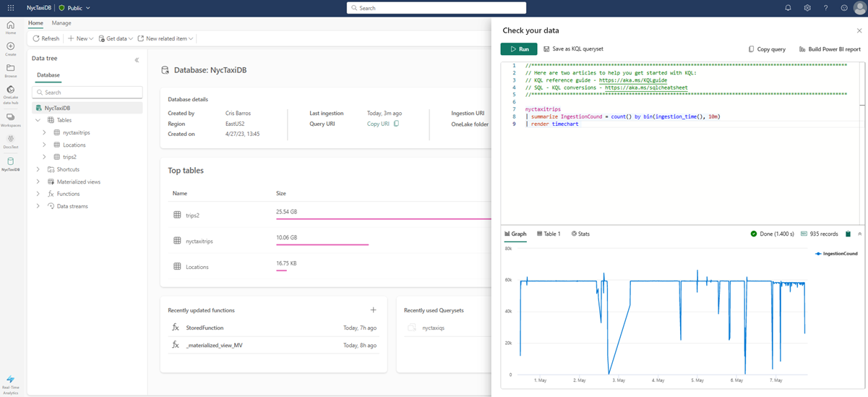
Task: Switch to the Table 1 results tab
Action: point(548,234)
